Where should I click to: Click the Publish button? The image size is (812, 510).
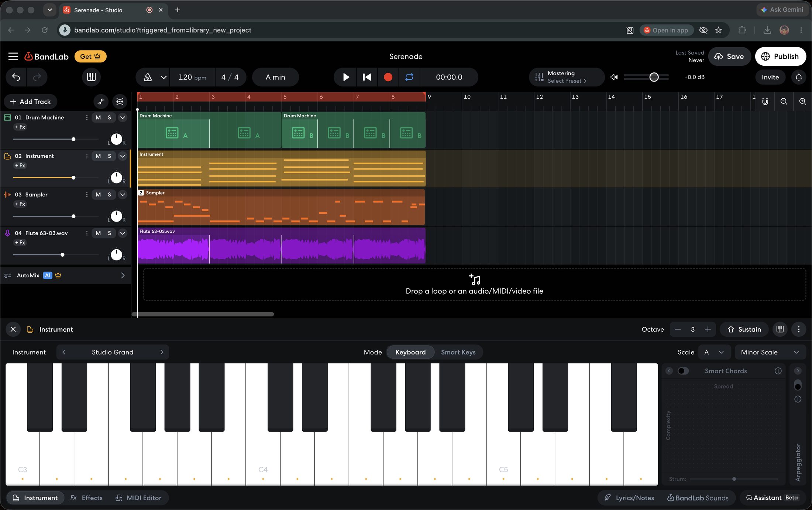coord(780,56)
